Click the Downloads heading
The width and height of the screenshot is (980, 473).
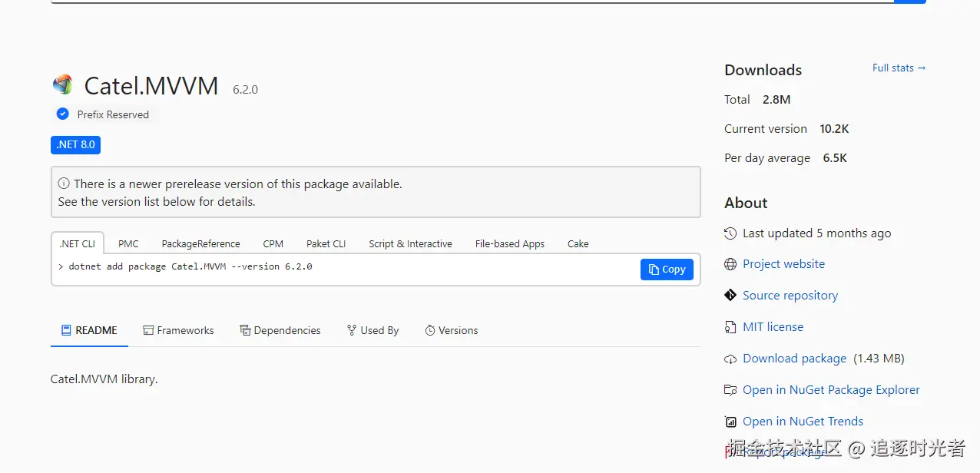point(763,70)
